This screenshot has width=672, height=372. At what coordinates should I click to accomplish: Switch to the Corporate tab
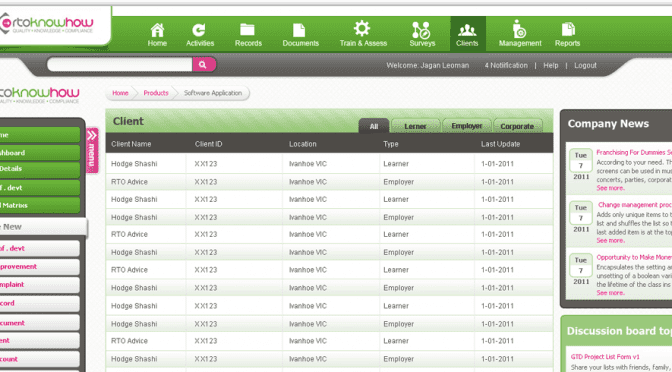pyautogui.click(x=517, y=126)
